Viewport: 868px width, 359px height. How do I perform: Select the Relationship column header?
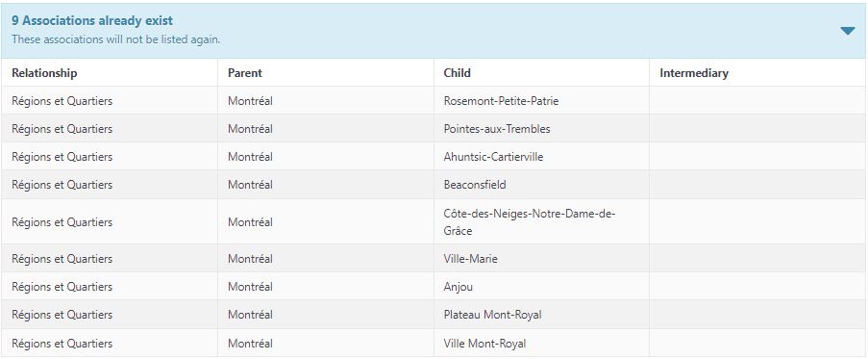pyautogui.click(x=44, y=73)
